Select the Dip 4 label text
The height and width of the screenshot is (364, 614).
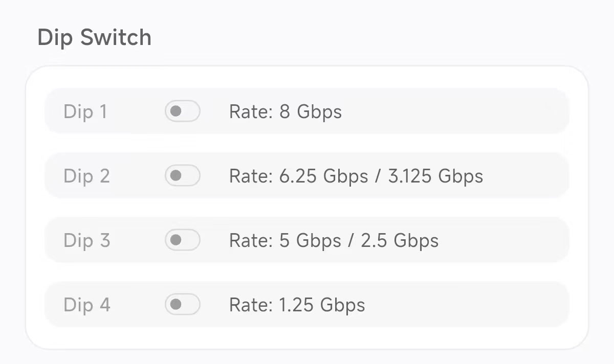point(86,305)
